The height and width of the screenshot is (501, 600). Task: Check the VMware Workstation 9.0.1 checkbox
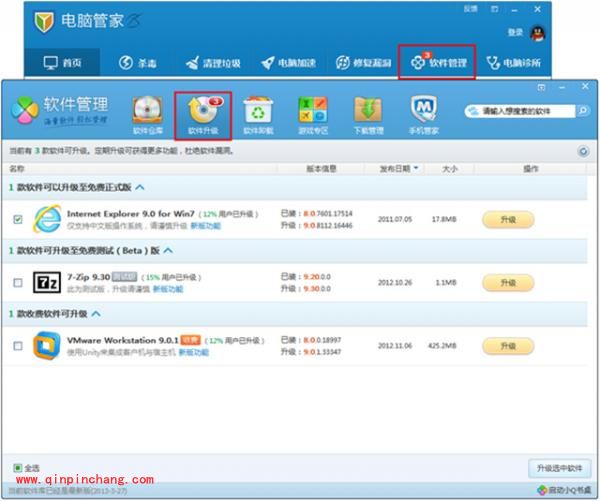click(18, 346)
